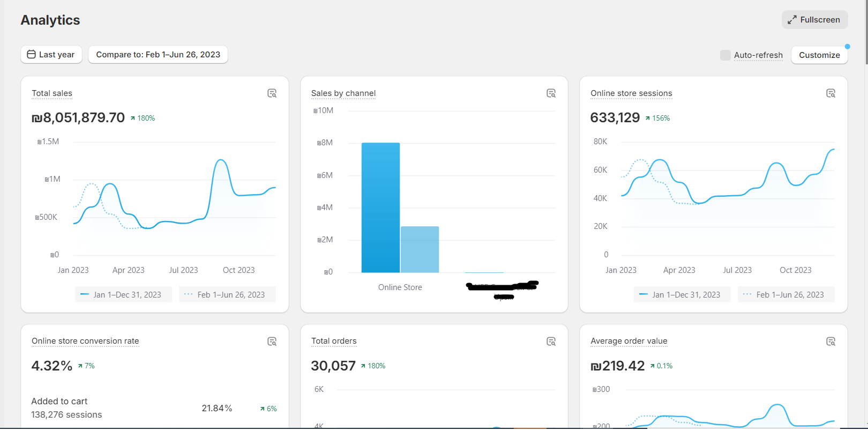
Task: Enable the Auto-refresh checkbox
Action: click(x=725, y=55)
